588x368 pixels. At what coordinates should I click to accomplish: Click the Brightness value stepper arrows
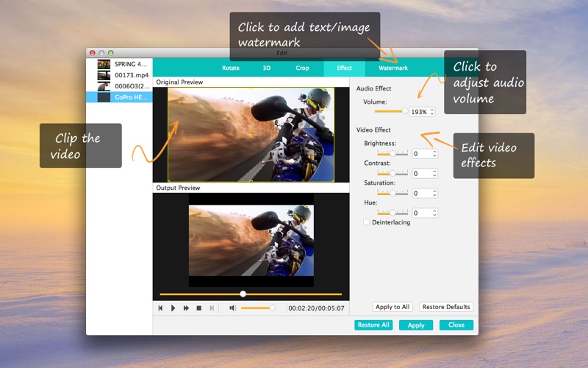[x=434, y=154]
